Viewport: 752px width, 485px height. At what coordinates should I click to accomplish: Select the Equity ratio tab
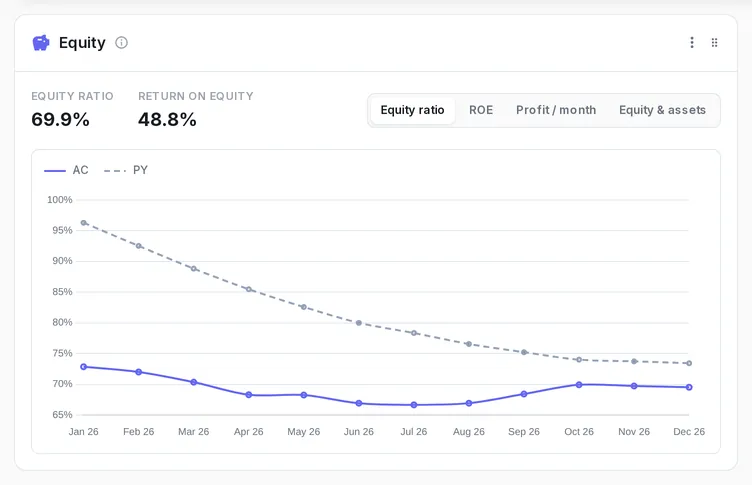[412, 110]
